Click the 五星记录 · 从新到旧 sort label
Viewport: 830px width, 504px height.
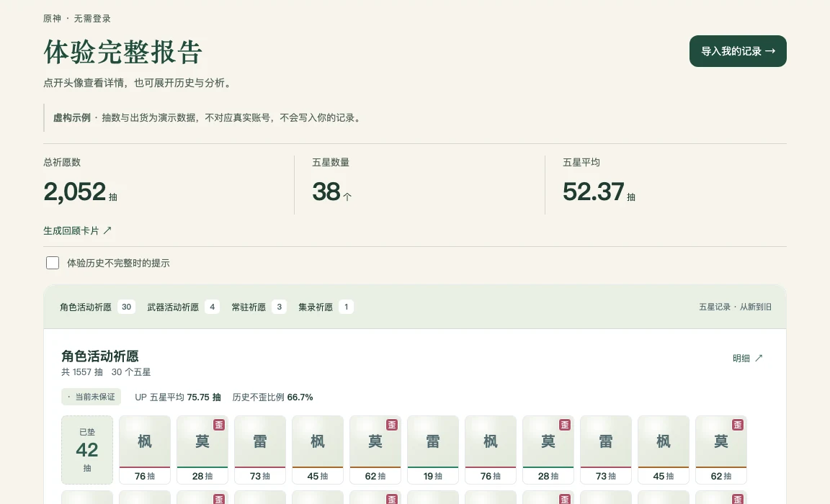735,307
